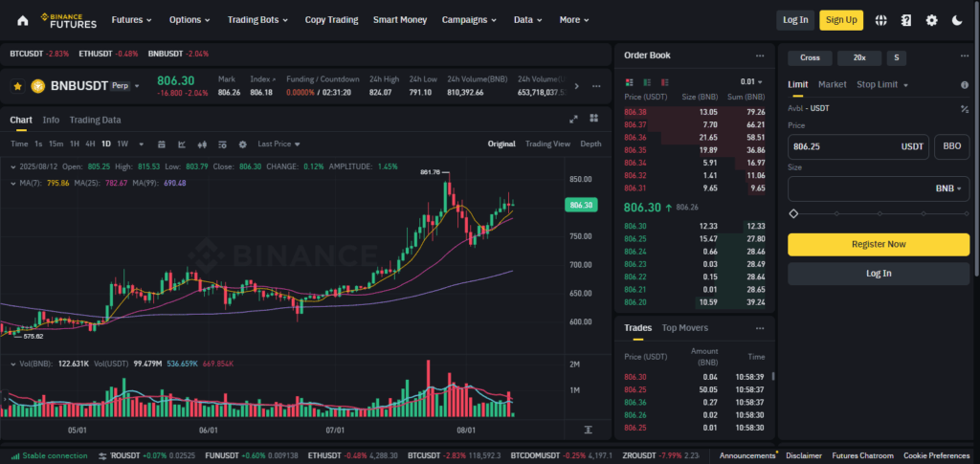Viewport: 980px width, 464px height.
Task: Select the 1H chart interval
Action: 75,144
